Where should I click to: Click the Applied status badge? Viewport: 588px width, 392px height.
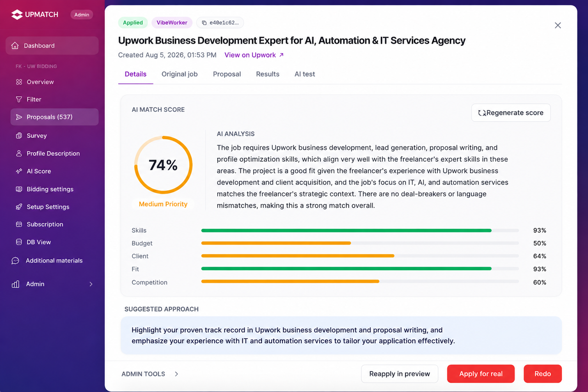point(133,23)
